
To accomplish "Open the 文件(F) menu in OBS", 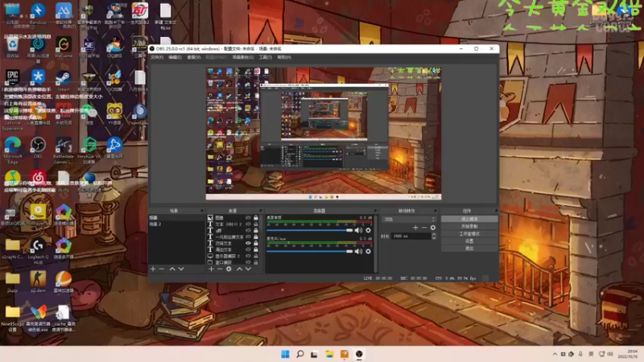I will click(x=157, y=57).
